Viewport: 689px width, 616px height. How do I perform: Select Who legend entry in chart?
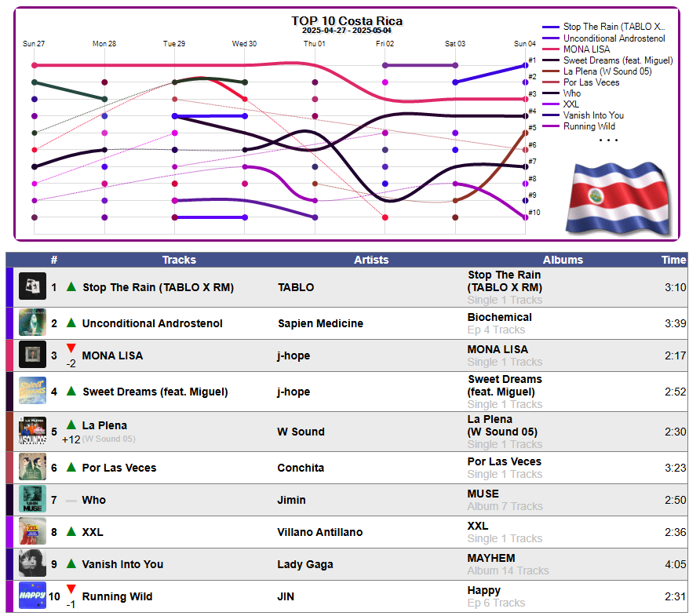click(561, 93)
